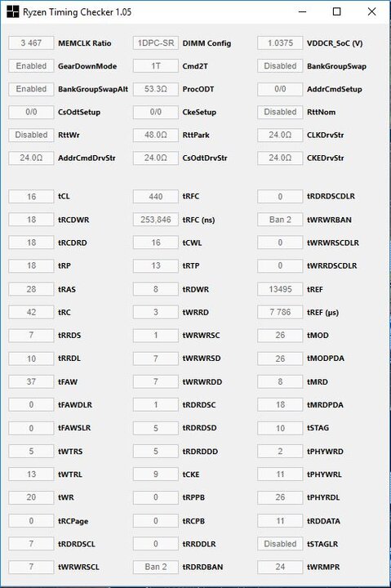This screenshot has width=391, height=588.
Task: Close the Ryzen Timing Checker window
Action: click(371, 11)
